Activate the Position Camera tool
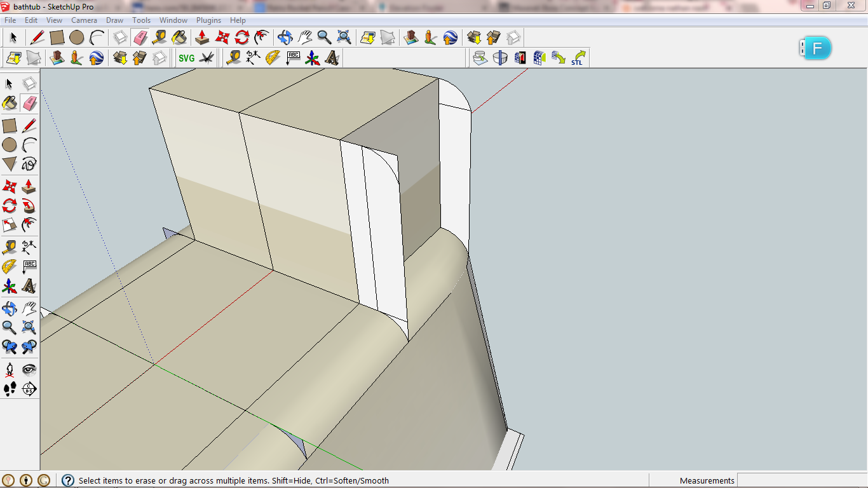This screenshot has height=488, width=868. point(10,369)
